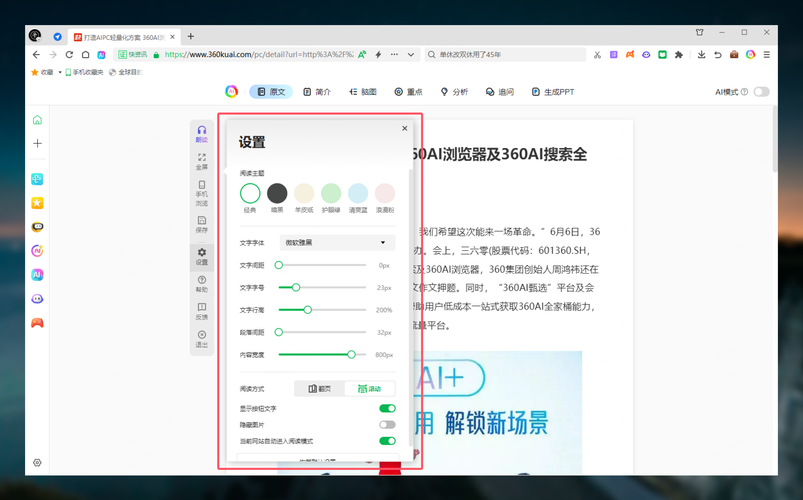Screen dimensions: 803x500
Task: Open a new tab with plus button
Action: pos(191,36)
